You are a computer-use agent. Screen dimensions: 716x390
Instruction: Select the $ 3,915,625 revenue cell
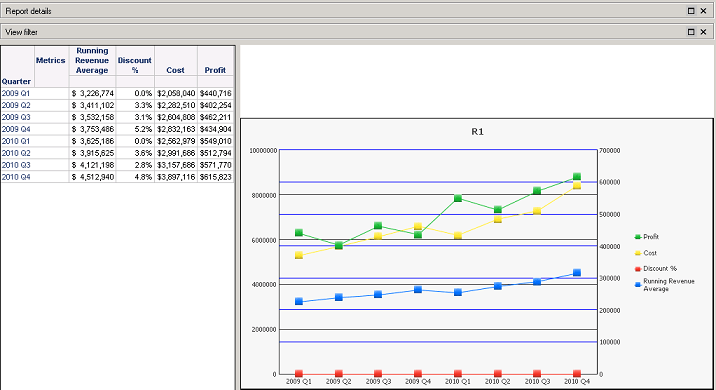[x=93, y=153]
